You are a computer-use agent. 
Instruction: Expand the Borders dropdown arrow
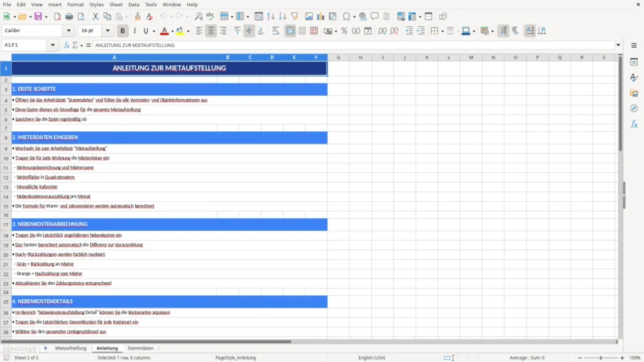442,31
